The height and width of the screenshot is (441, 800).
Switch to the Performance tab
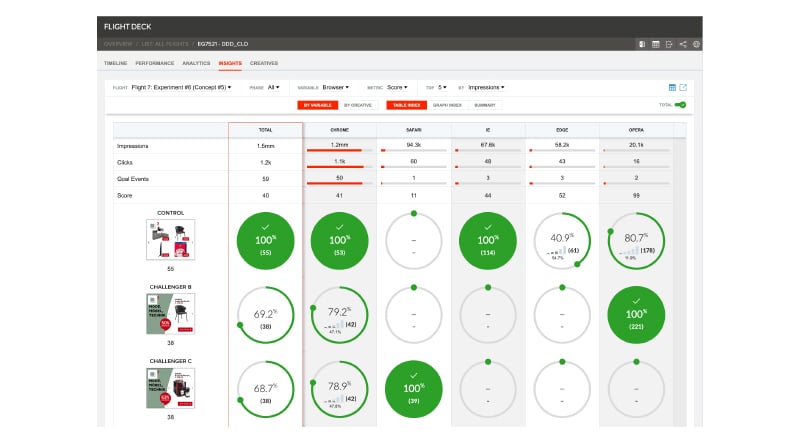pos(155,63)
